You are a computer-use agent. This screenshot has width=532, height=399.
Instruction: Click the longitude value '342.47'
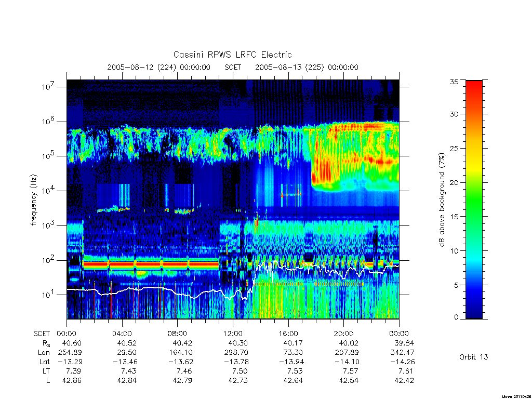tap(403, 353)
